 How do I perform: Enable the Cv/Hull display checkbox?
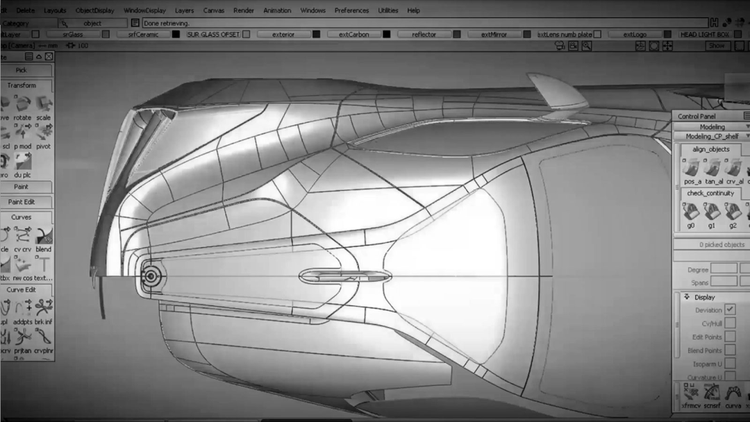[730, 323]
